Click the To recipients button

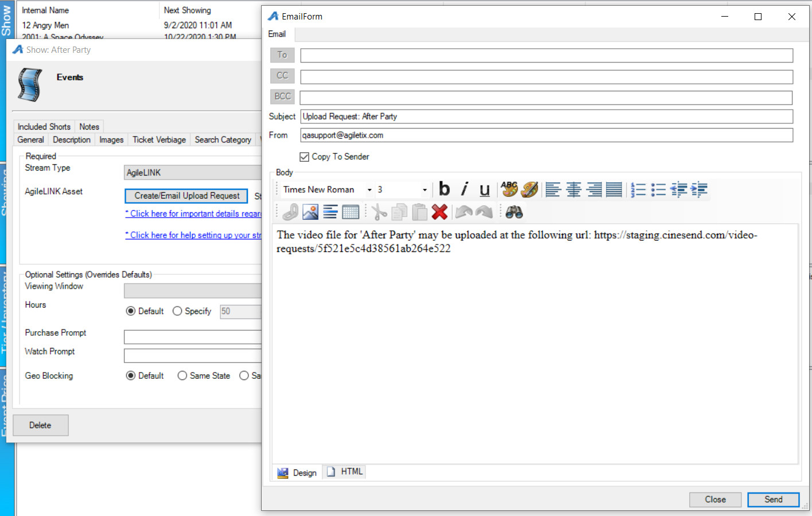(282, 55)
